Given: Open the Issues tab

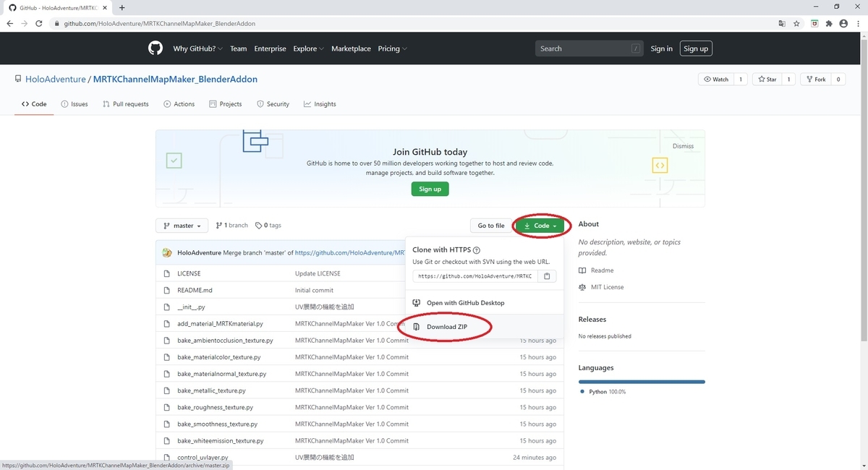Looking at the screenshot, I should point(75,104).
